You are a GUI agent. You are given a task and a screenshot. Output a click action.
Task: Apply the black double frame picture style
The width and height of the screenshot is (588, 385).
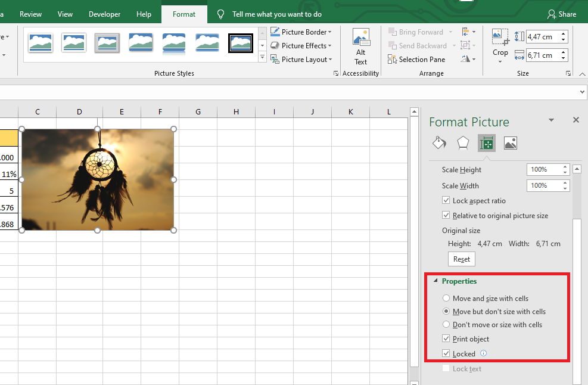[x=241, y=43]
